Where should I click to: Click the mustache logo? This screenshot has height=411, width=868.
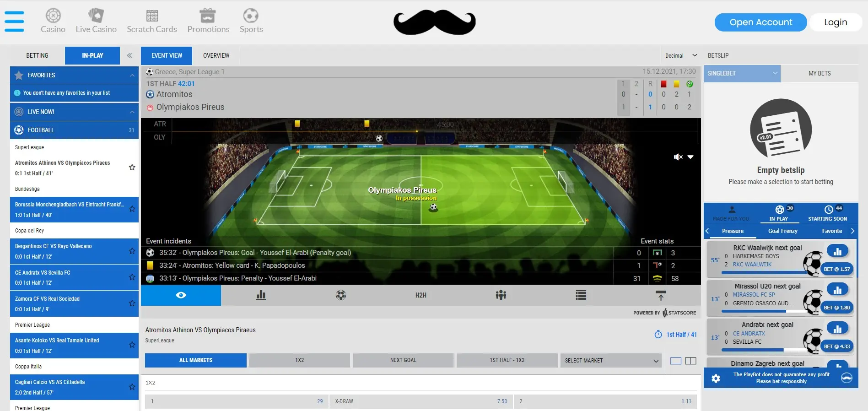[x=434, y=22]
